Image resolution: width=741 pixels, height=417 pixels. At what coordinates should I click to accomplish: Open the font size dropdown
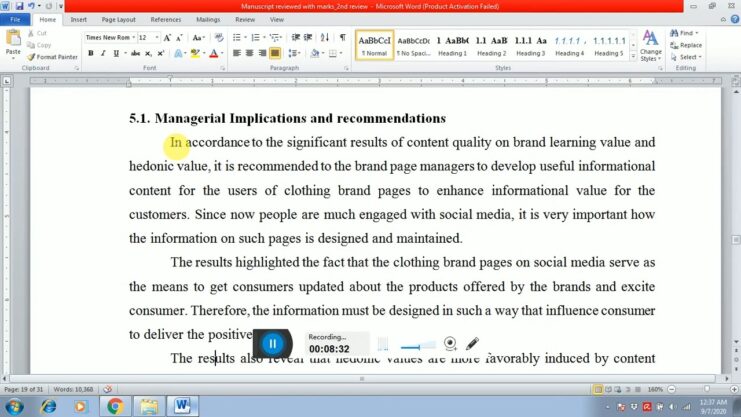[157, 37]
